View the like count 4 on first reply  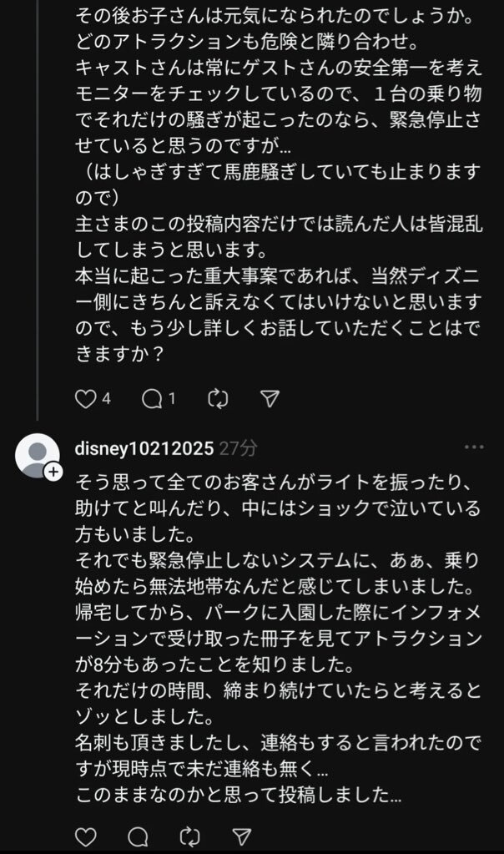pyautogui.click(x=107, y=399)
